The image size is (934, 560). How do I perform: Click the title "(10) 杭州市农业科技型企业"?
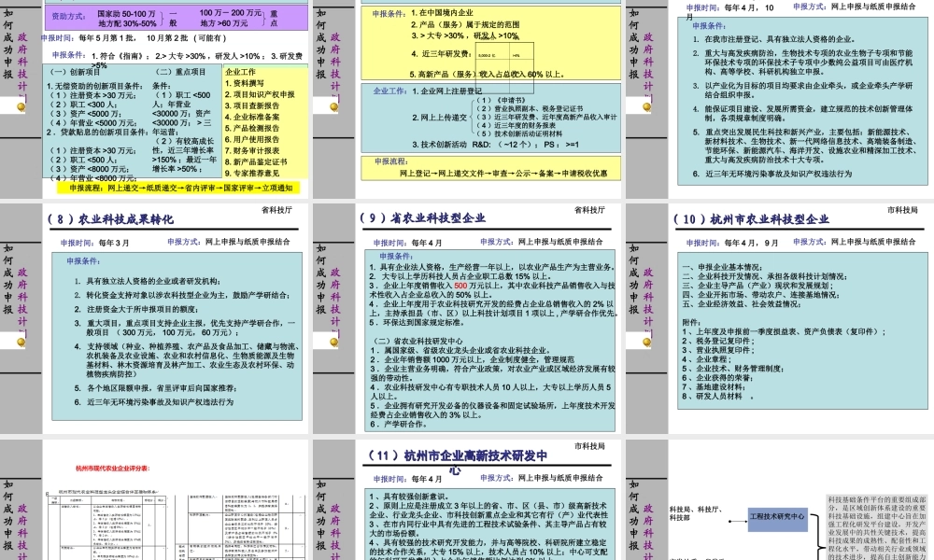751,219
